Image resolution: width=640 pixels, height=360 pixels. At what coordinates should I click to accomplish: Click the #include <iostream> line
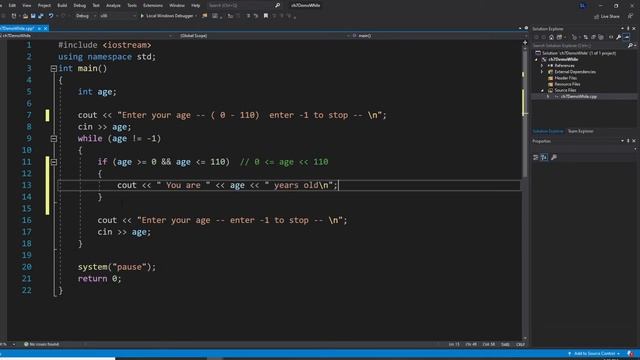104,45
